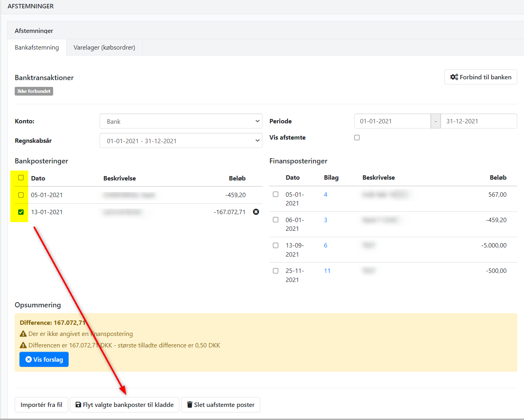
Task: Select finance posting with amount 567,00
Action: 276,194
